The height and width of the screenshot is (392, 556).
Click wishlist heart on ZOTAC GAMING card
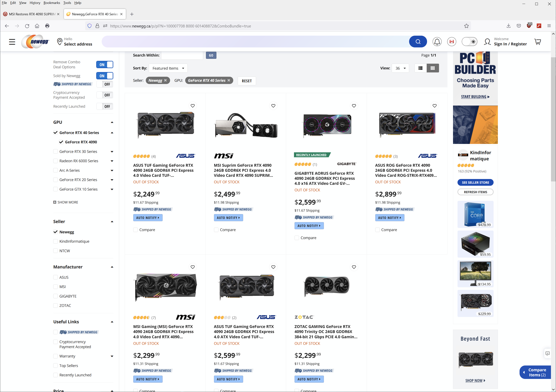tap(354, 267)
